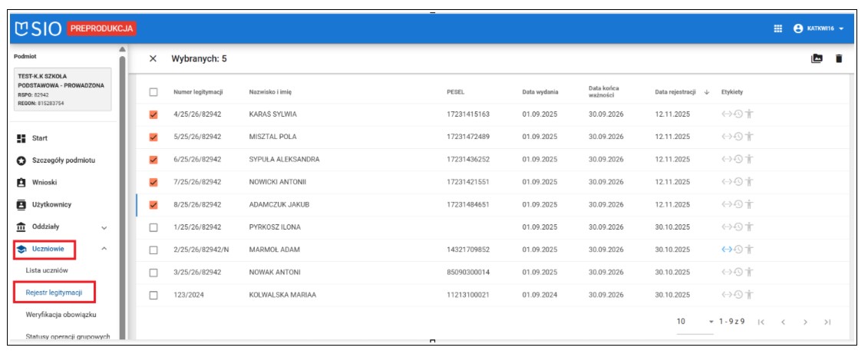Image resolution: width=868 pixels, height=354 pixels.
Task: Click the blue link label icon for MARMOL ADAM
Action: (x=726, y=250)
